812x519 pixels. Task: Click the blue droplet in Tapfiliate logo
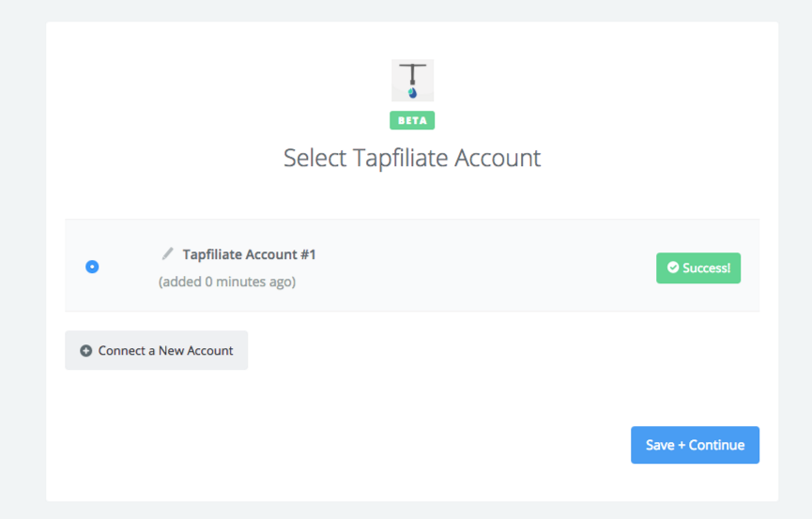click(412, 93)
